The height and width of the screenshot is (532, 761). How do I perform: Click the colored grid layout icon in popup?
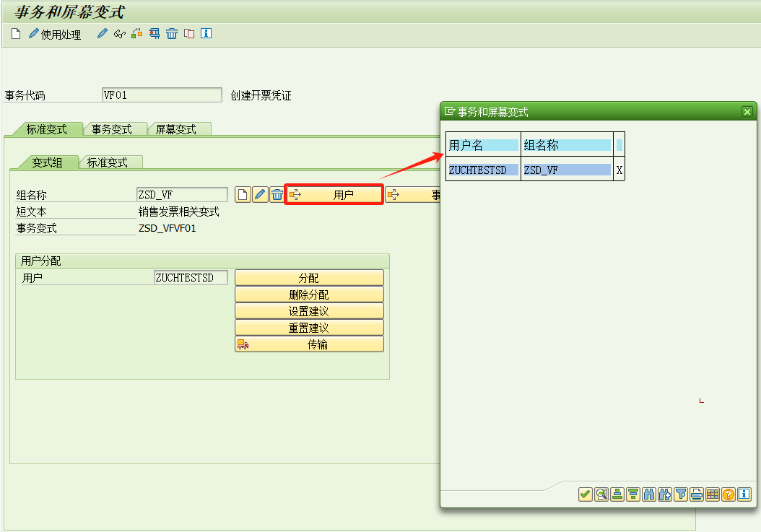[713, 494]
